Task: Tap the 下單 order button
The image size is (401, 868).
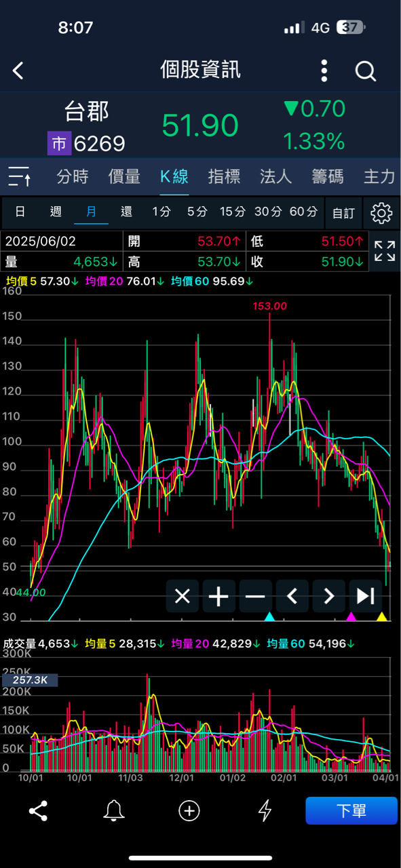Action: 351,811
